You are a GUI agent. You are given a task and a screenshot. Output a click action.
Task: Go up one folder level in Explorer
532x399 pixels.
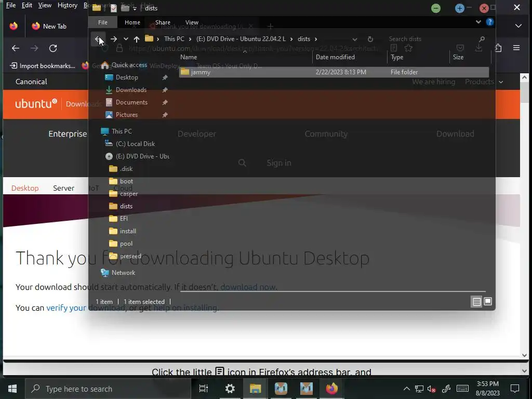[137, 39]
